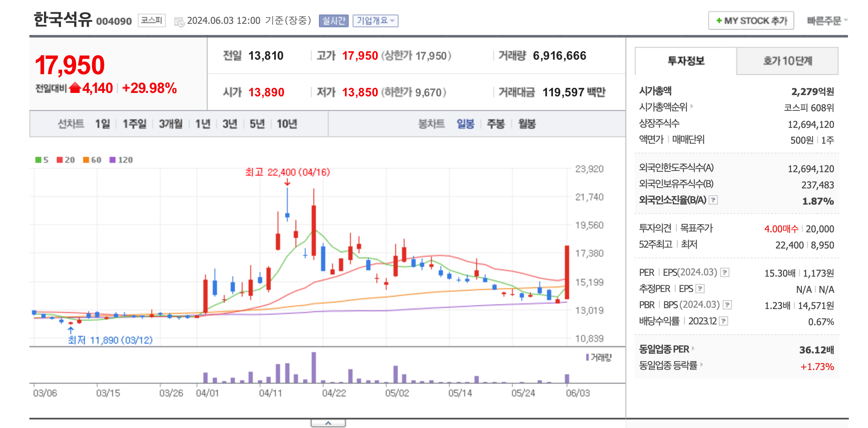Expand the 빠른주문 dropdown
Screen dimensions: 868x428
tap(827, 20)
